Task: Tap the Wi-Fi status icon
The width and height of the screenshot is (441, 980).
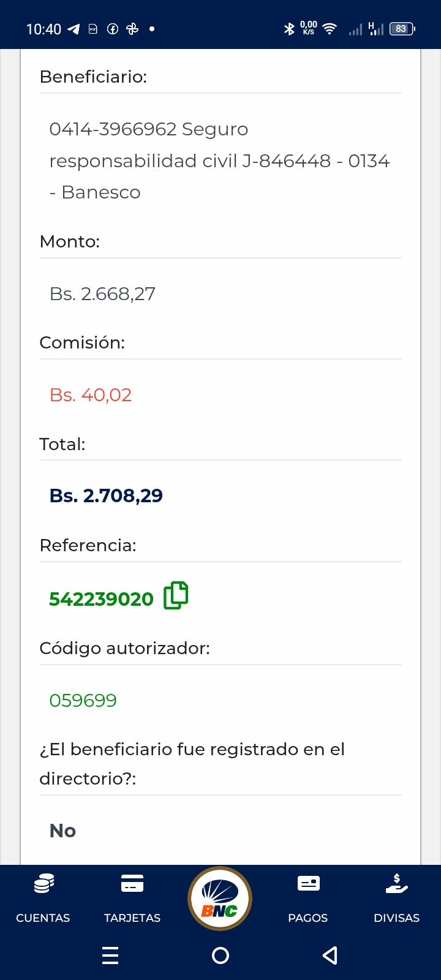Action: [x=330, y=29]
